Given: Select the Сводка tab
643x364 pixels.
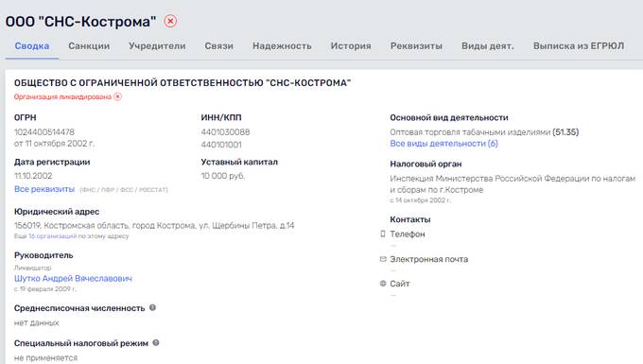Looking at the screenshot, I should click(32, 46).
